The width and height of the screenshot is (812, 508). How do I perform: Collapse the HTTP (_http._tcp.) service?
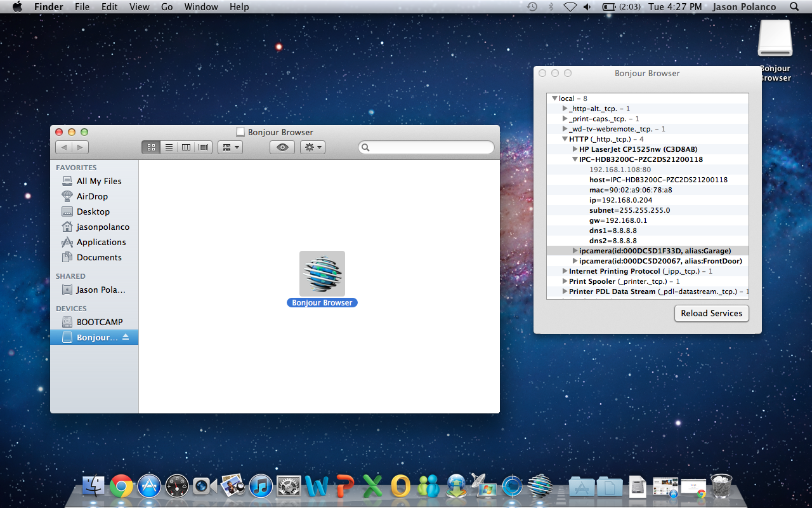[565, 139]
